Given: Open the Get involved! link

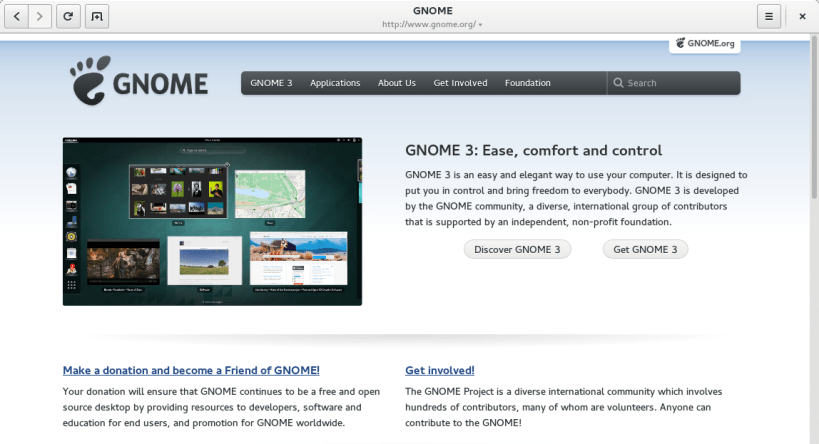Looking at the screenshot, I should click(440, 370).
